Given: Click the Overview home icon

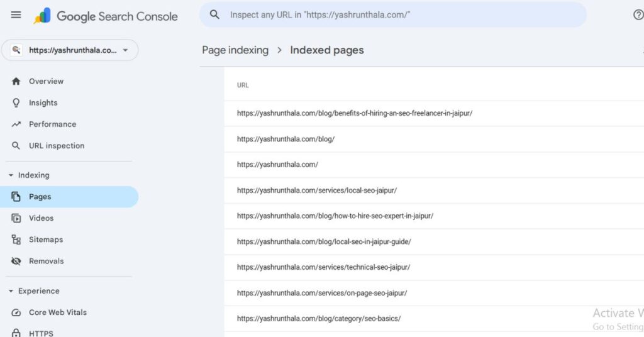Looking at the screenshot, I should pyautogui.click(x=16, y=81).
